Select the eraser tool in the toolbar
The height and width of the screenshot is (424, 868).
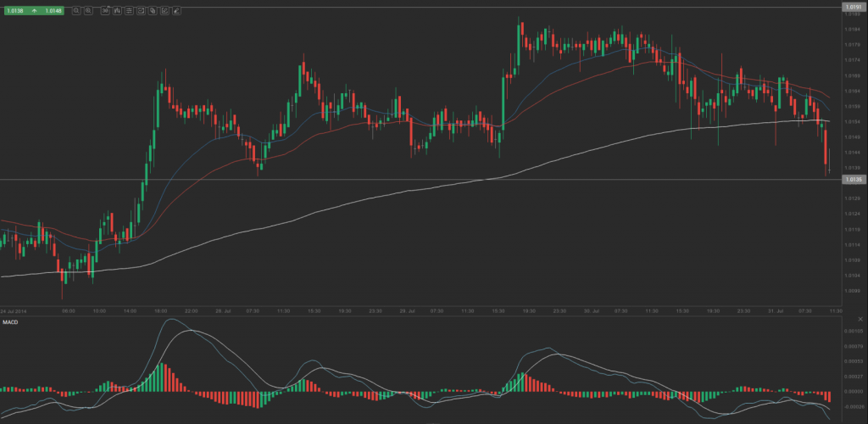tap(178, 11)
